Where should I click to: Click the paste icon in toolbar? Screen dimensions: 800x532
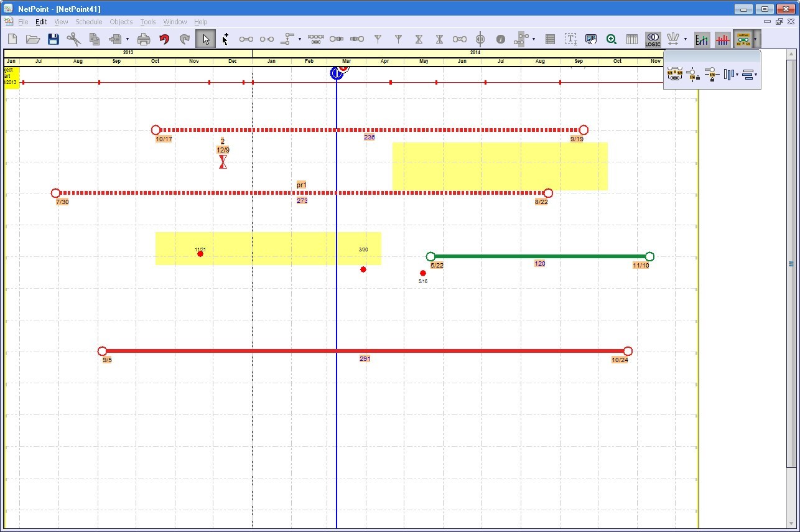115,39
